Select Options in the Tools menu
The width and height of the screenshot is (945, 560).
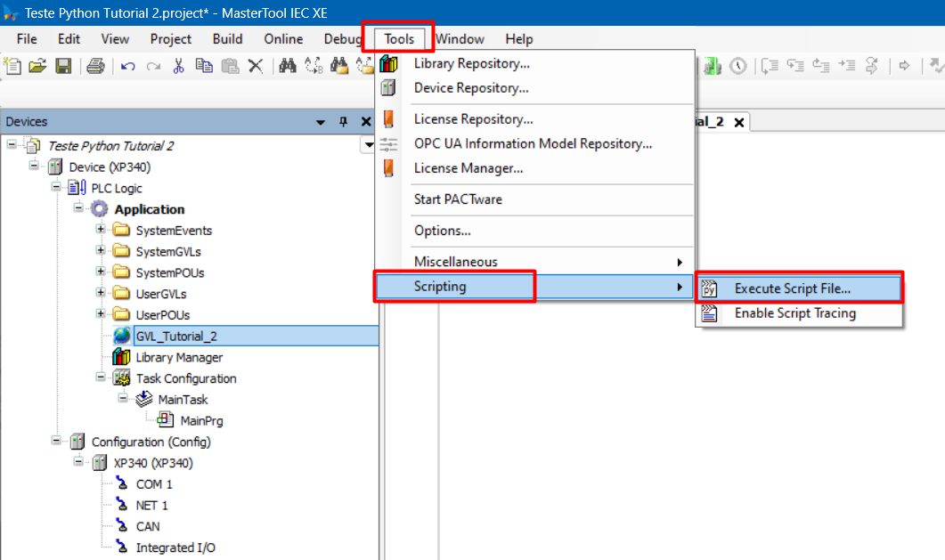(442, 231)
